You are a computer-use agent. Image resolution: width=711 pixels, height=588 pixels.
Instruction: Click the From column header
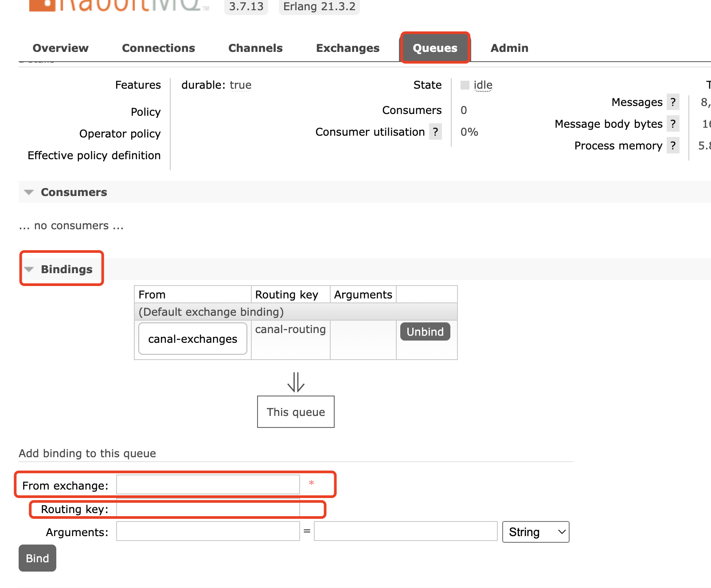pos(193,294)
